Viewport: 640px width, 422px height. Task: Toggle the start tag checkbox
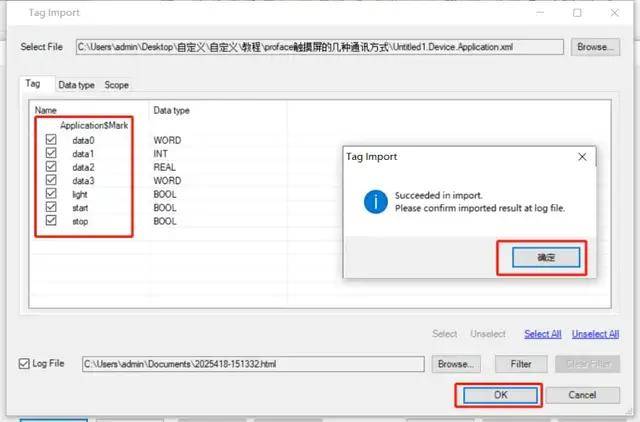(52, 208)
